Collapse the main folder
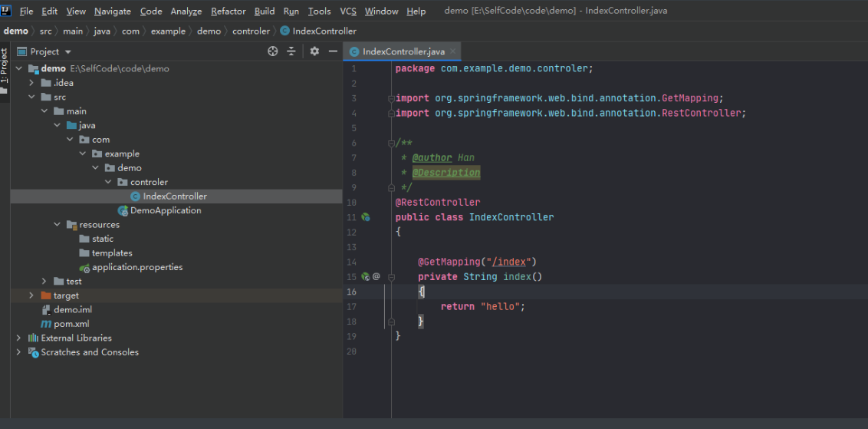This screenshot has width=868, height=429. coord(44,111)
